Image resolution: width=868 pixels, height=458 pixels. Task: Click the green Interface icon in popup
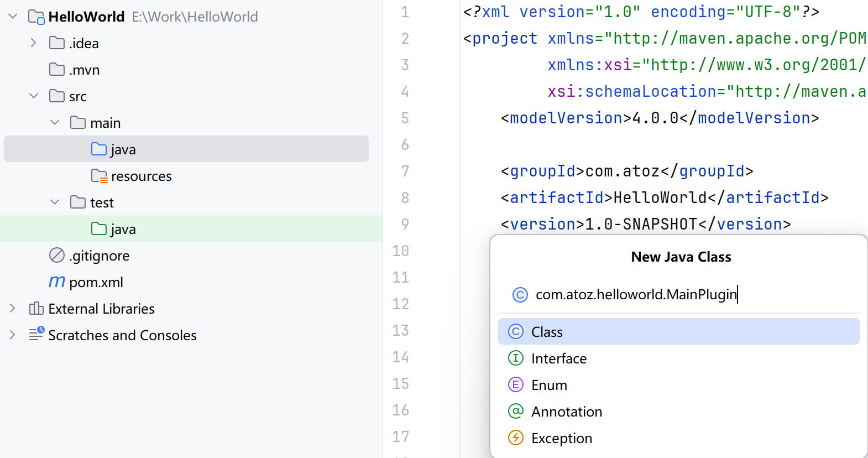(515, 358)
